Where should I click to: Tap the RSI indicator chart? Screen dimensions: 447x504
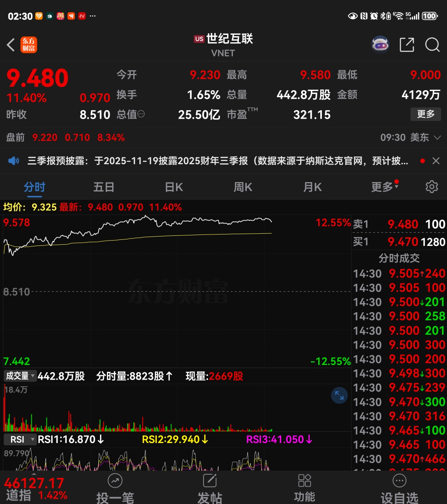[177, 458]
